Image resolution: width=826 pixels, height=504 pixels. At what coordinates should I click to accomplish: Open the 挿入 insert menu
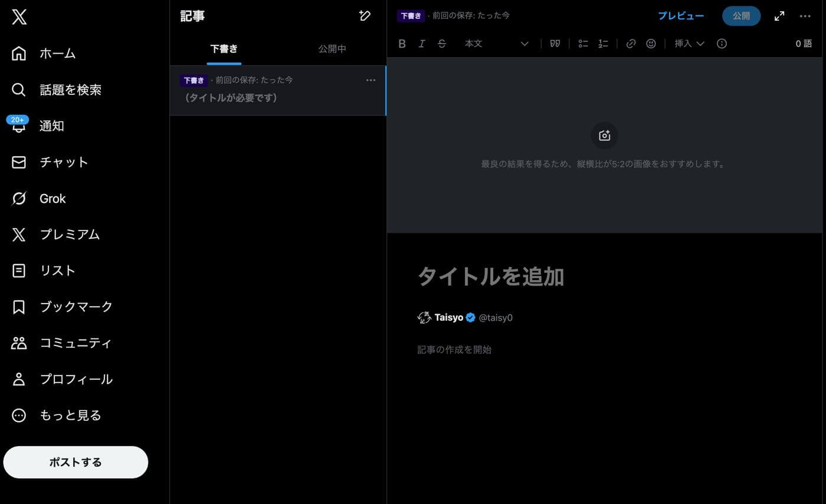(689, 43)
